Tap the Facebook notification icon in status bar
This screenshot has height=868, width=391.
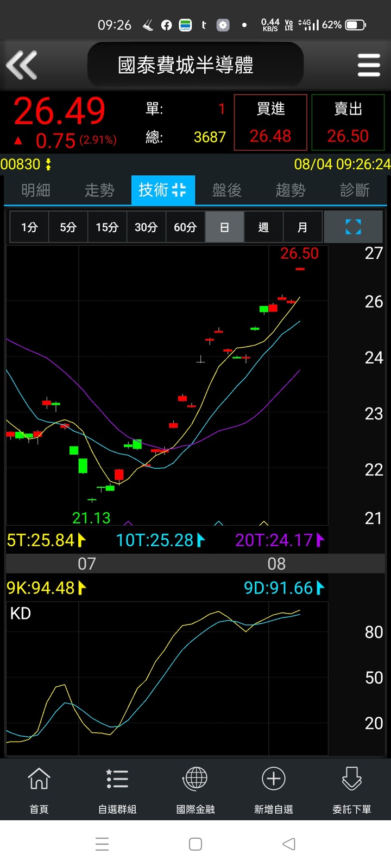167,25
